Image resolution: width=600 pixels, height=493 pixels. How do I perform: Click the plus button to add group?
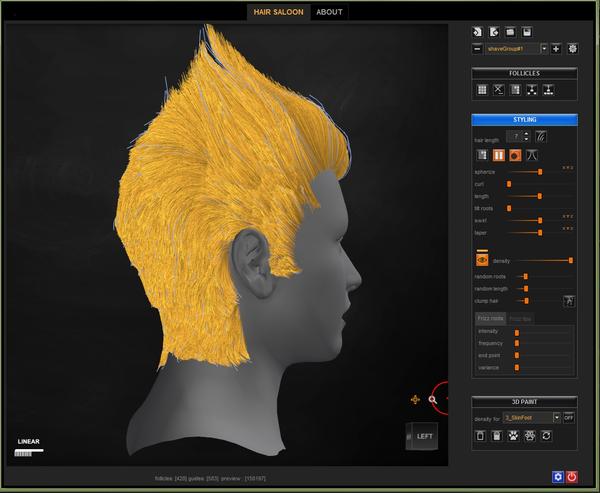[x=556, y=48]
